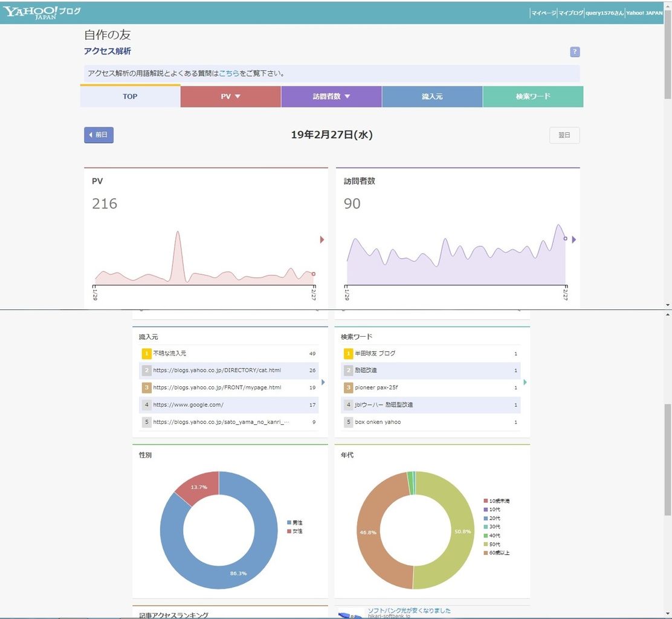This screenshot has width=672, height=619.
Task: Switch to the 流入元 tab
Action: pyautogui.click(x=432, y=97)
